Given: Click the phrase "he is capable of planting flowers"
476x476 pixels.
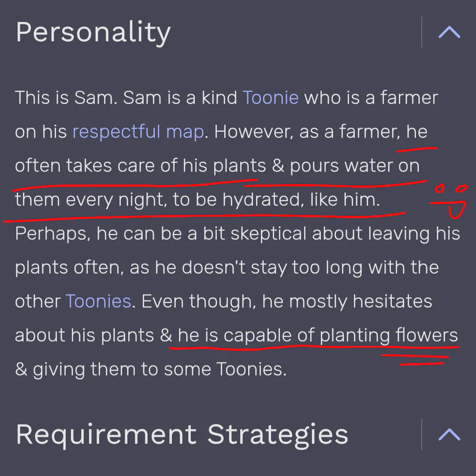Looking at the screenshot, I should tap(317, 335).
